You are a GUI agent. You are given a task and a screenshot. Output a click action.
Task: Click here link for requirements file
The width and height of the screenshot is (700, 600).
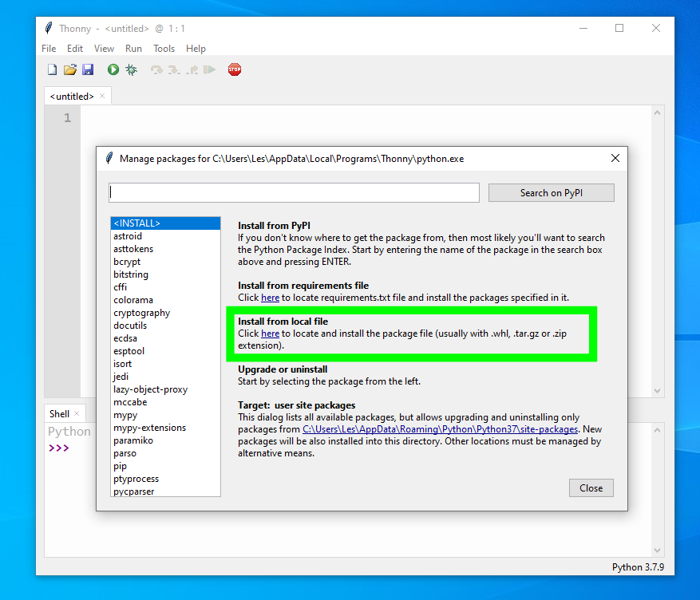coord(270,298)
